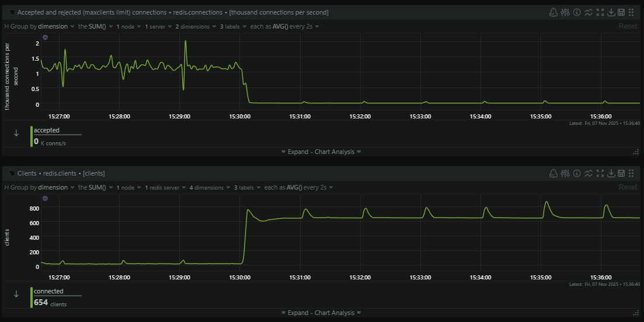Collapse filter bar arrow in redis.clients chart
The width and height of the screenshot is (644, 322).
pyautogui.click(x=6, y=187)
